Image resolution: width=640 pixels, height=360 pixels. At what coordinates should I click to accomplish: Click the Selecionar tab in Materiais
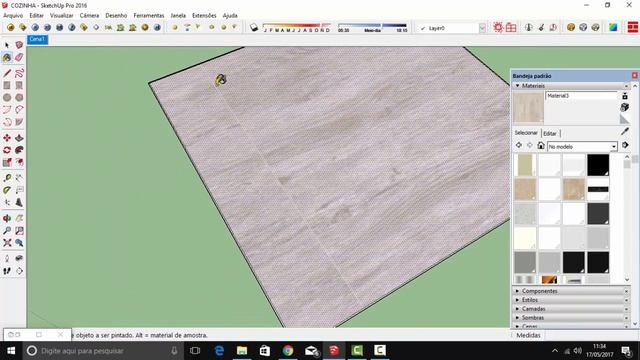[526, 133]
